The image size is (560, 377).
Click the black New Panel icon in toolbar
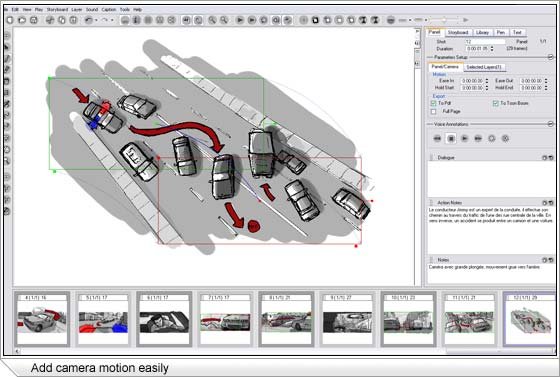[x=315, y=20]
